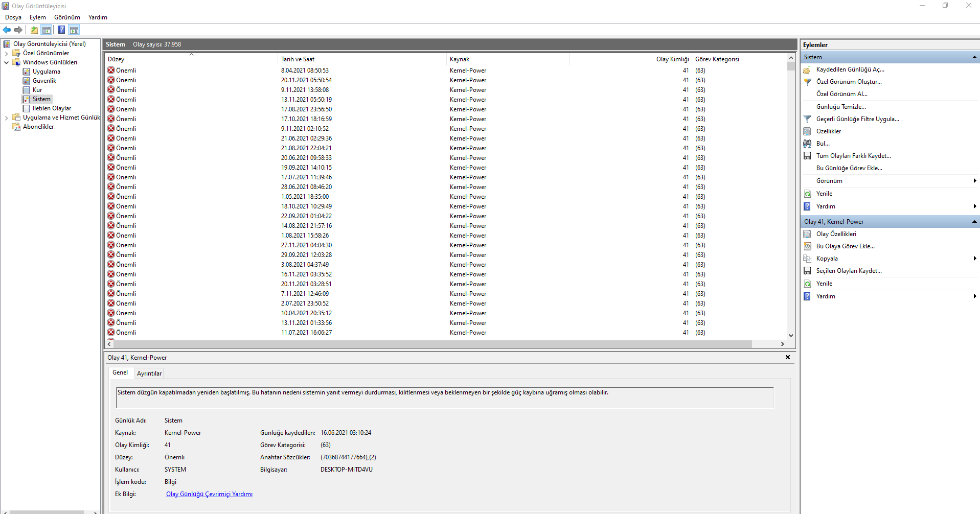Toggle the action pane toolbar icon

pos(74,30)
